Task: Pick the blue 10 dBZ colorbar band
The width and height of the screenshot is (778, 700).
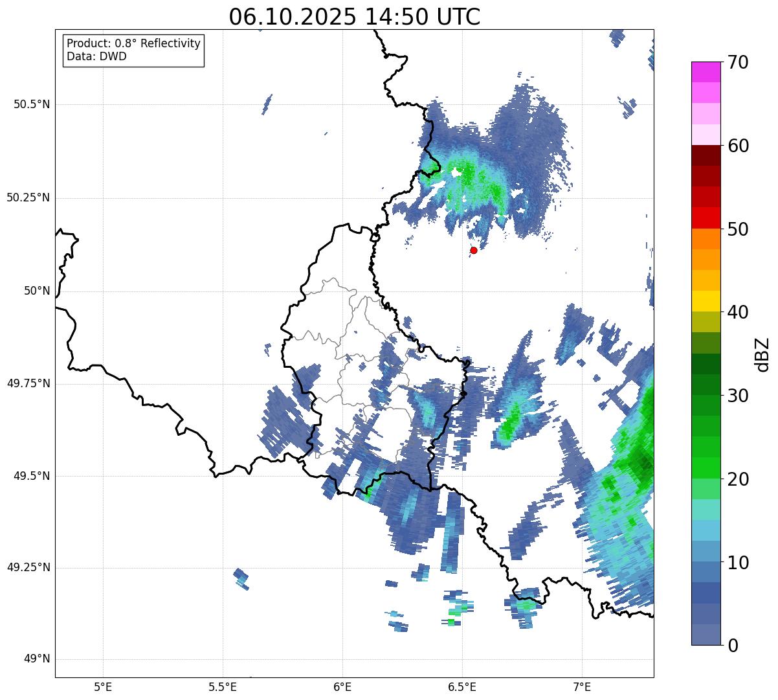Action: pos(706,552)
